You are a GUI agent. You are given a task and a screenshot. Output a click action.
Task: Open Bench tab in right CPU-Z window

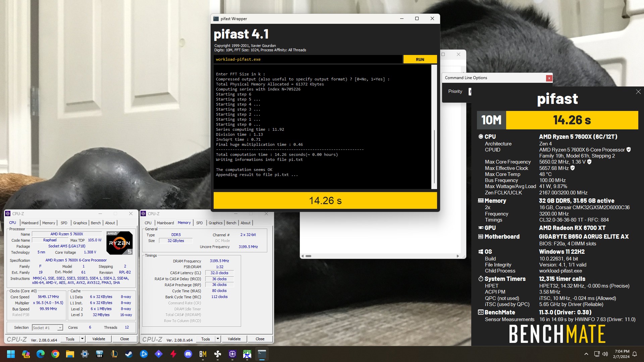tap(231, 223)
